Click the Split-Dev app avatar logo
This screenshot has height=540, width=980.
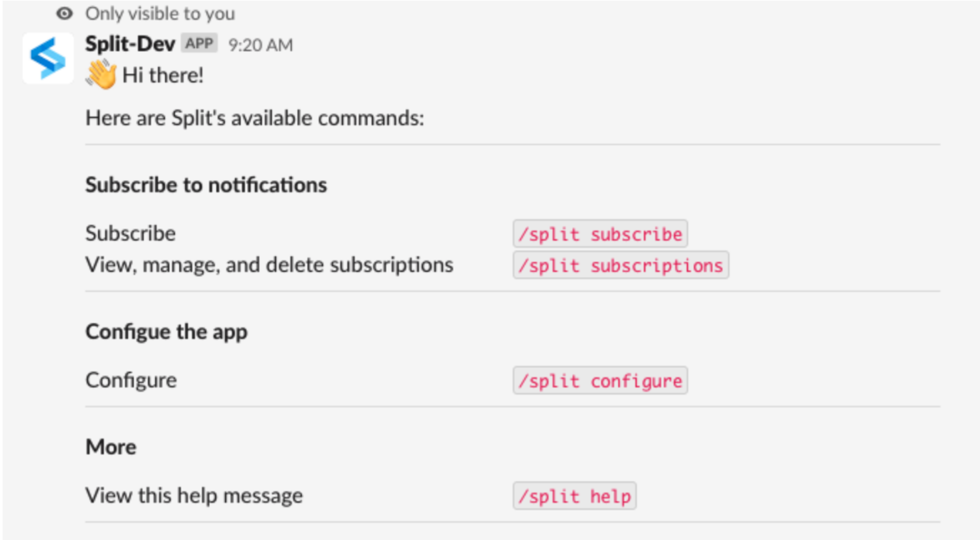48,58
